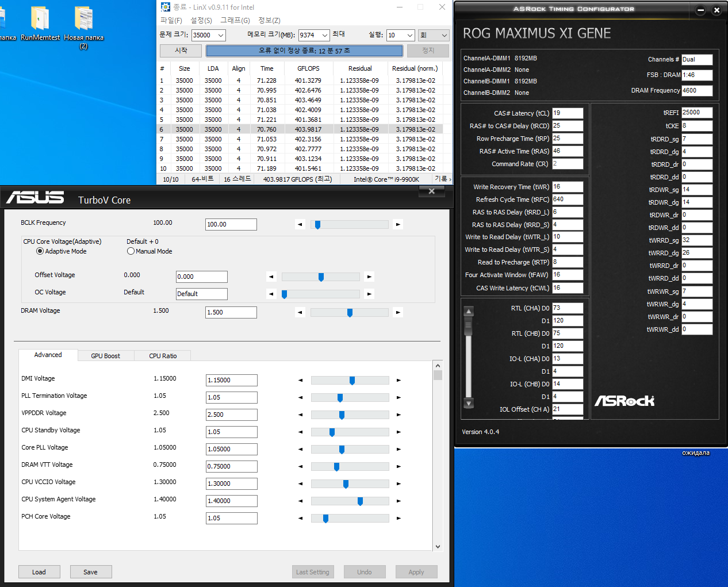Click the 정지 stop button in LinX

(x=428, y=51)
